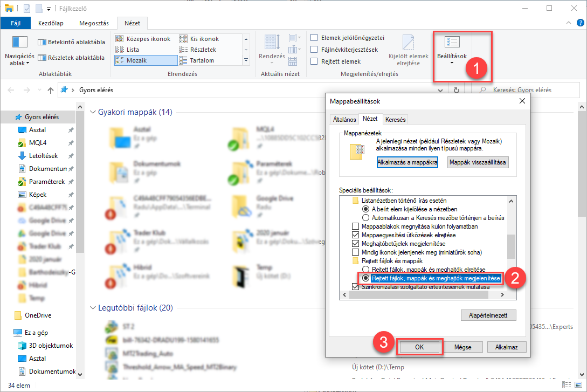Click the Keresés: Gyors elérés search field
This screenshot has width=587, height=392.
pyautogui.click(x=525, y=90)
